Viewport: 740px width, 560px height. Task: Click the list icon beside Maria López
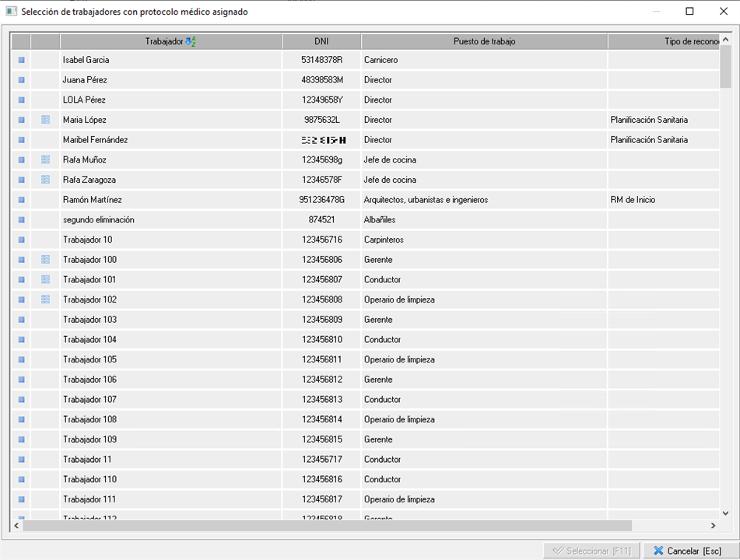pos(45,120)
